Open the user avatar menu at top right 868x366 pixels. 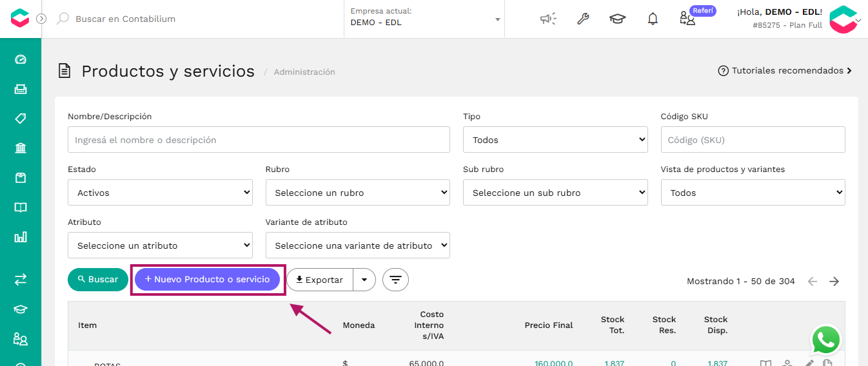[843, 19]
